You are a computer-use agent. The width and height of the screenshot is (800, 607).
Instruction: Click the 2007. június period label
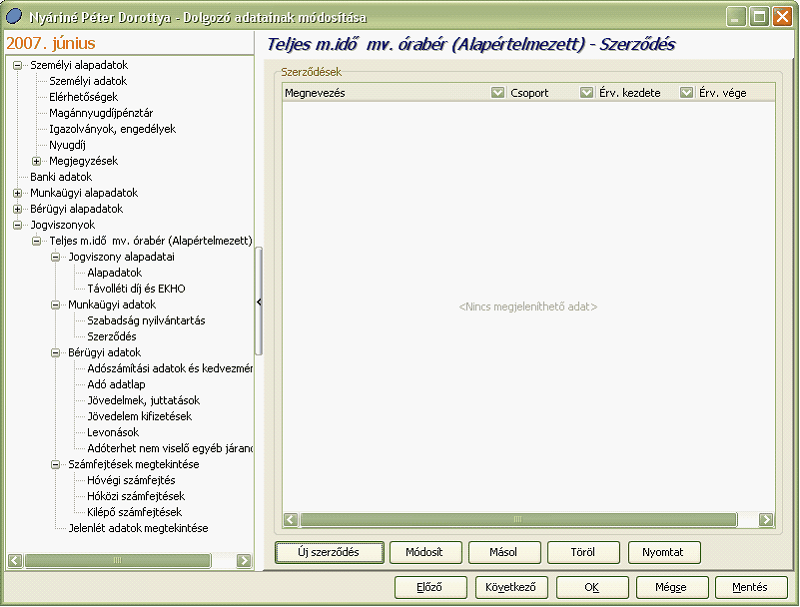click(x=51, y=43)
